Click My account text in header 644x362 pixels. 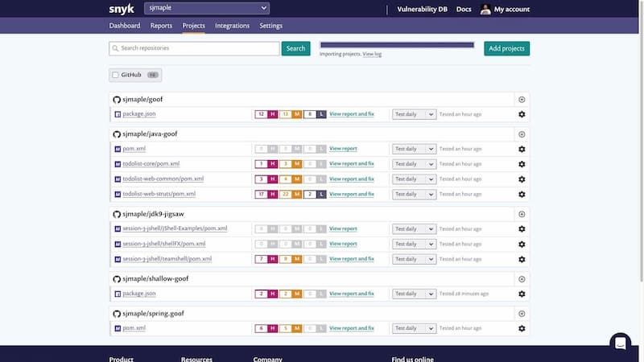click(x=512, y=9)
